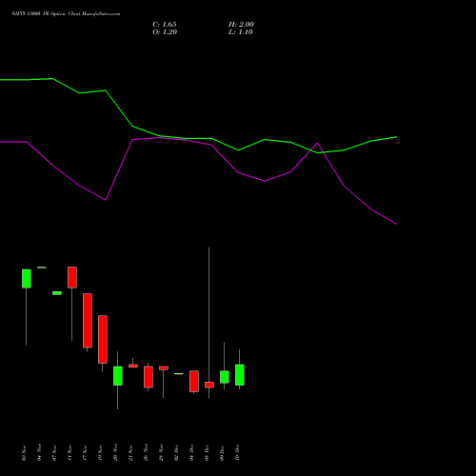Click the high value H: 2.00

(241, 25)
